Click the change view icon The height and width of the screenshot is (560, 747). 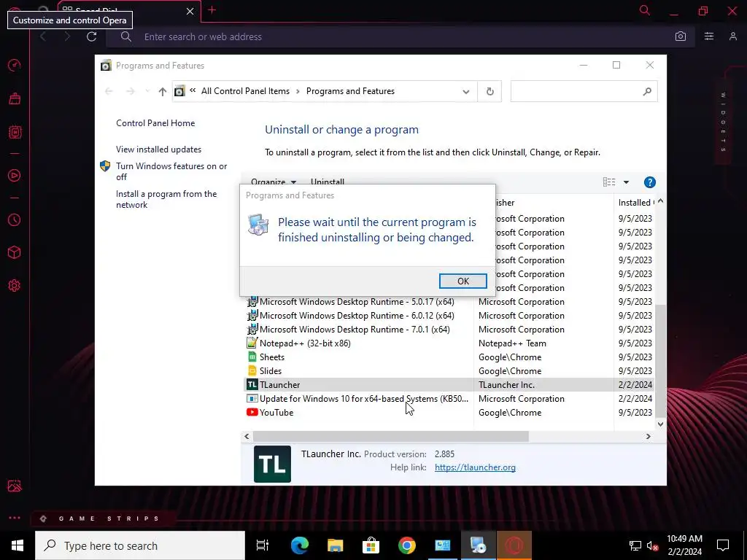[609, 182]
